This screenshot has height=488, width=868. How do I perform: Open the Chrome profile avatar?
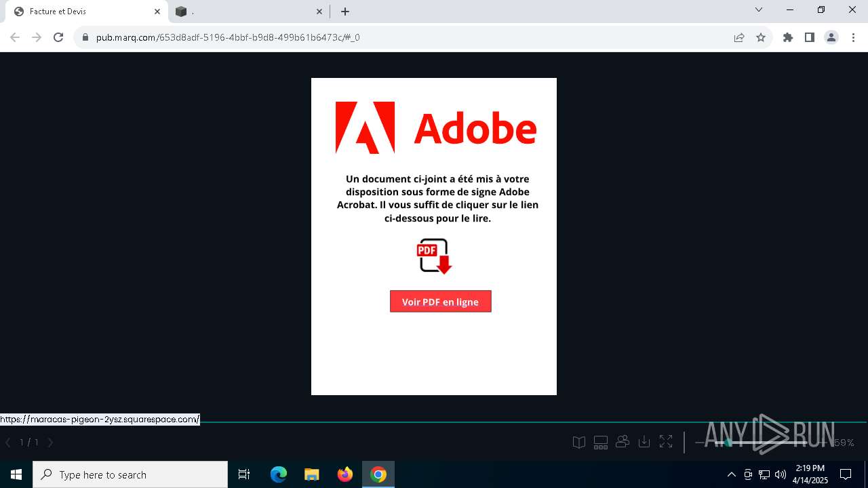click(831, 37)
